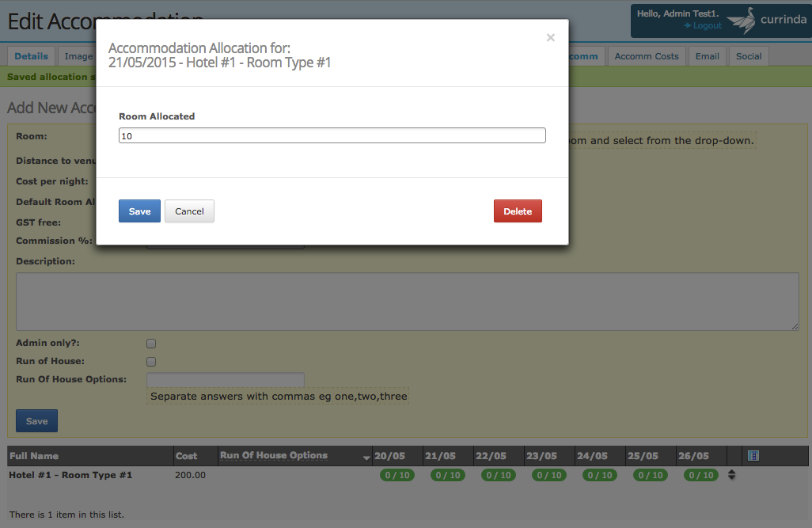Viewport: 812px width, 528px height.
Task: Toggle the Run of House checkbox
Action: 151,362
